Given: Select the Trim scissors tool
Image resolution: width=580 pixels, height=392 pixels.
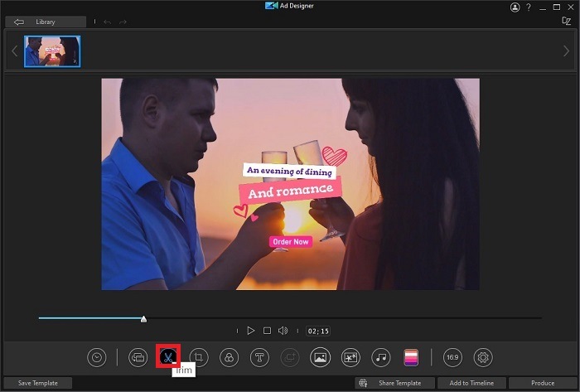Looking at the screenshot, I should pyautogui.click(x=168, y=357).
